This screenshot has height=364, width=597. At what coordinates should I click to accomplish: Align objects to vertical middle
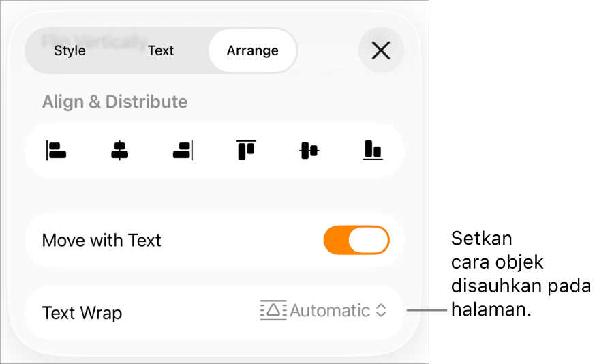[x=309, y=150]
